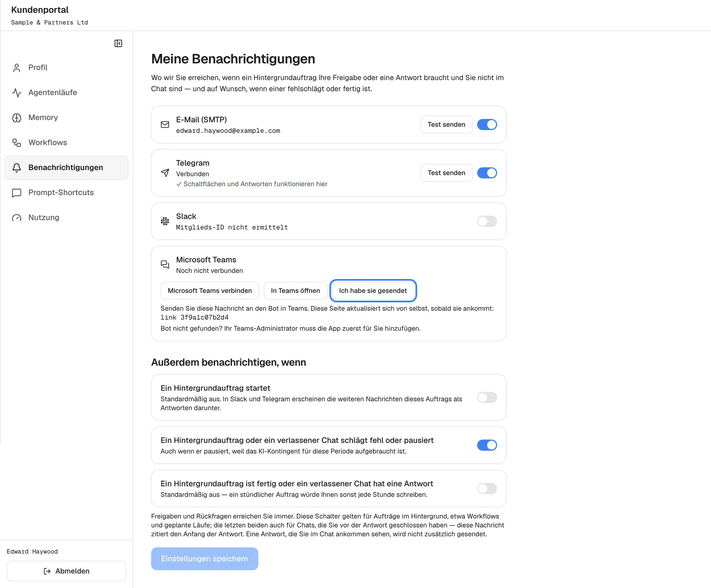Image resolution: width=711 pixels, height=588 pixels.
Task: Show the Nutzung page
Action: pos(66,217)
